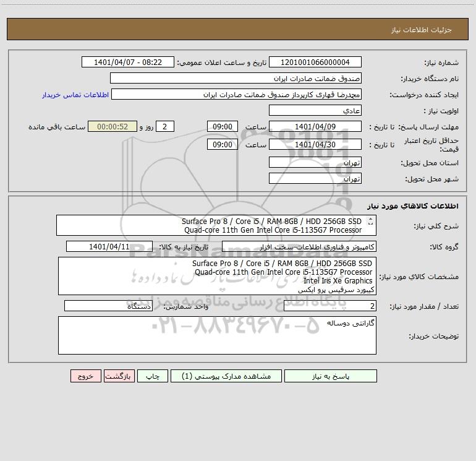The width and height of the screenshot is (476, 461).
Task: Click label مشخصات کالای مورد نیاز
Action: point(419,277)
